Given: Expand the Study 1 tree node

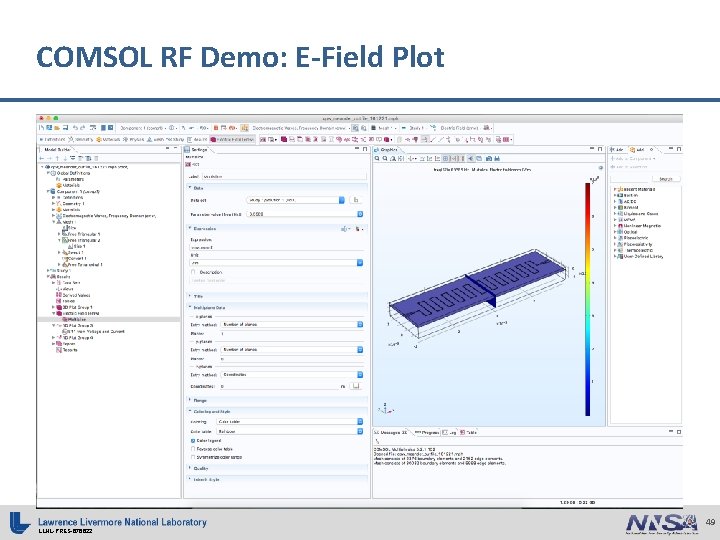Looking at the screenshot, I should (48, 271).
